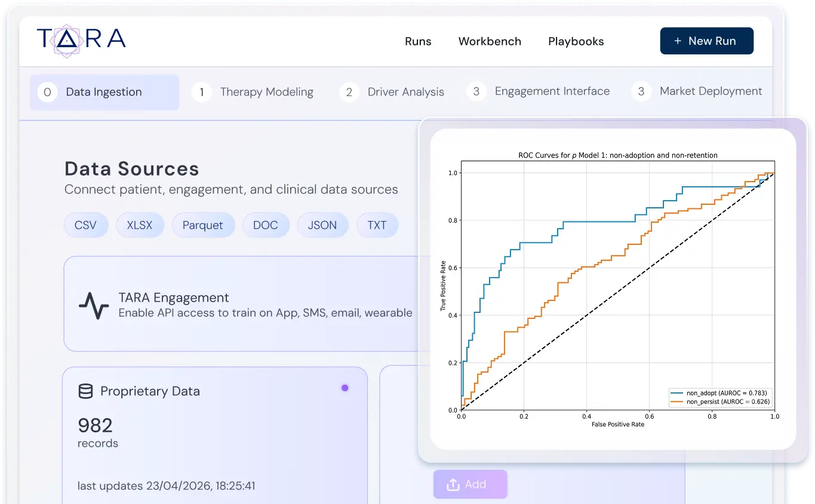This screenshot has height=504, width=815.
Task: Click the Proprietary Data card title
Action: tap(150, 391)
